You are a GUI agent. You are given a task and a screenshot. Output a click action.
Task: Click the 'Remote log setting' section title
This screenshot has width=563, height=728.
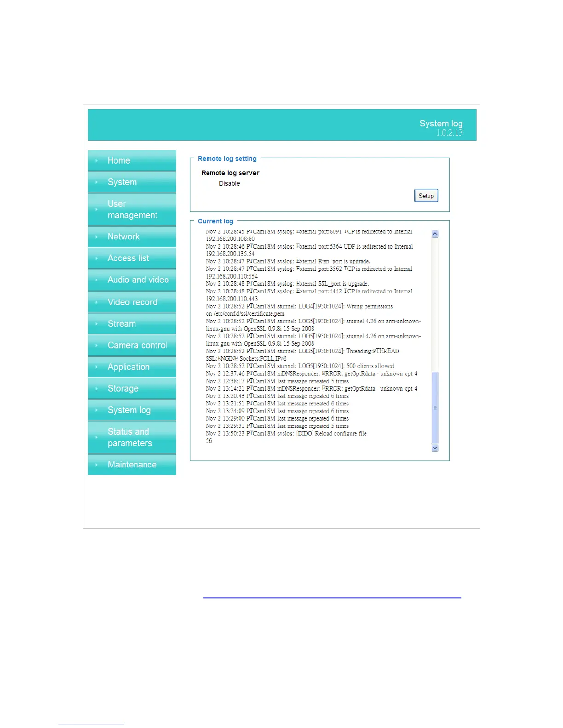pos(227,159)
